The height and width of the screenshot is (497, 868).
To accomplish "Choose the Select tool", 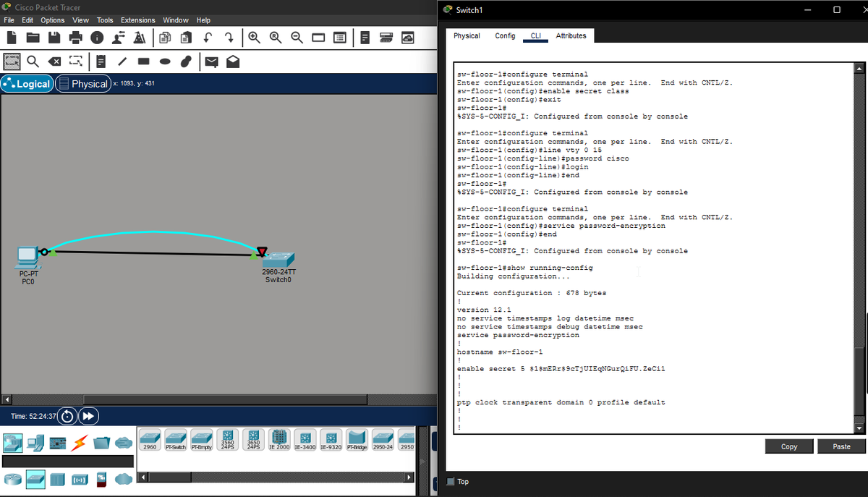I will 12,61.
